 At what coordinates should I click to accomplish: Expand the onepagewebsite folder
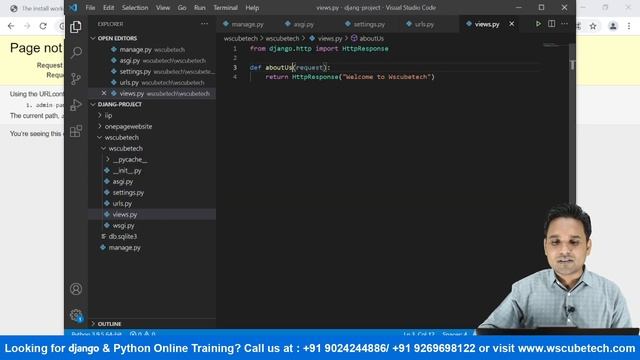125,127
